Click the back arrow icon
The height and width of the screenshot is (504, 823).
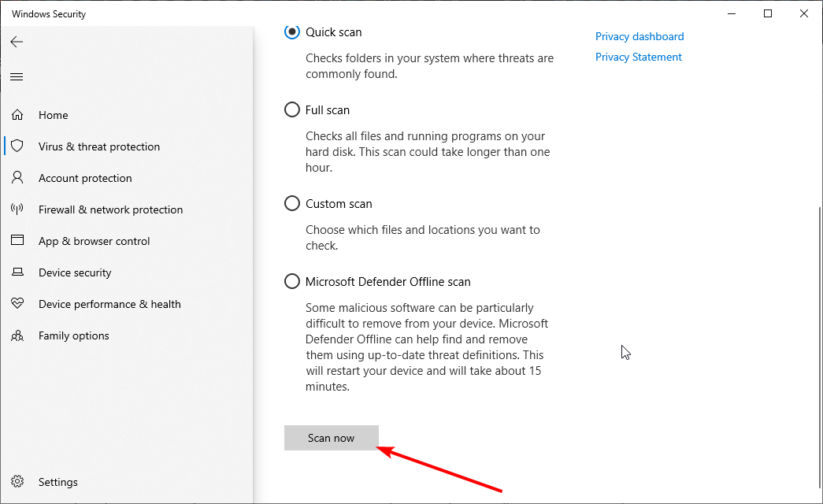pos(17,42)
